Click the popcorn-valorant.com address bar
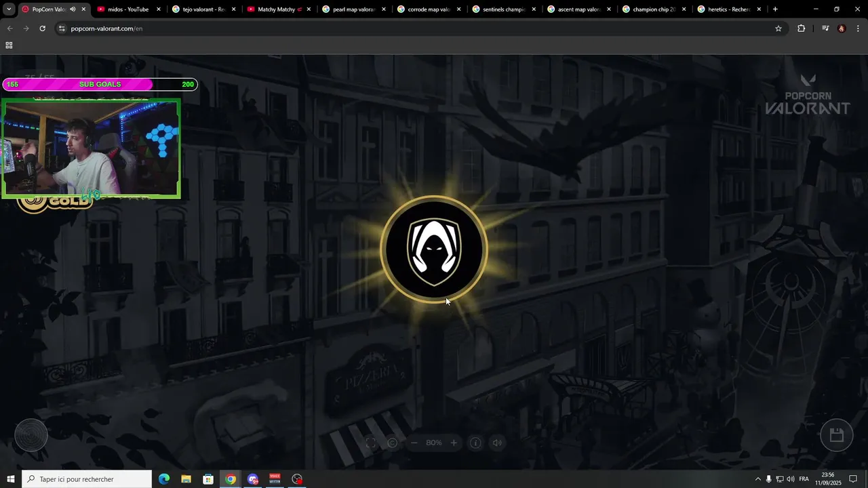The height and width of the screenshot is (488, 868). [x=420, y=28]
